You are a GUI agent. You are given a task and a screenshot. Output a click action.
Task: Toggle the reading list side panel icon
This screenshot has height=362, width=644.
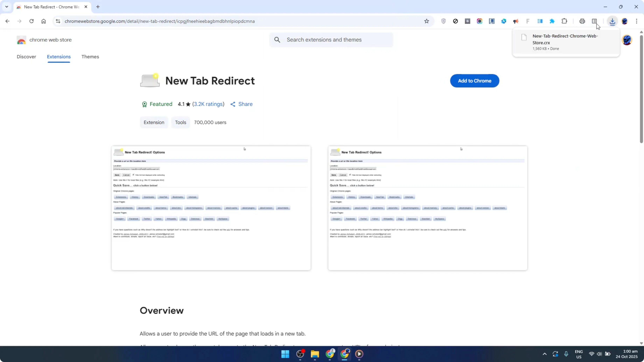click(594, 21)
